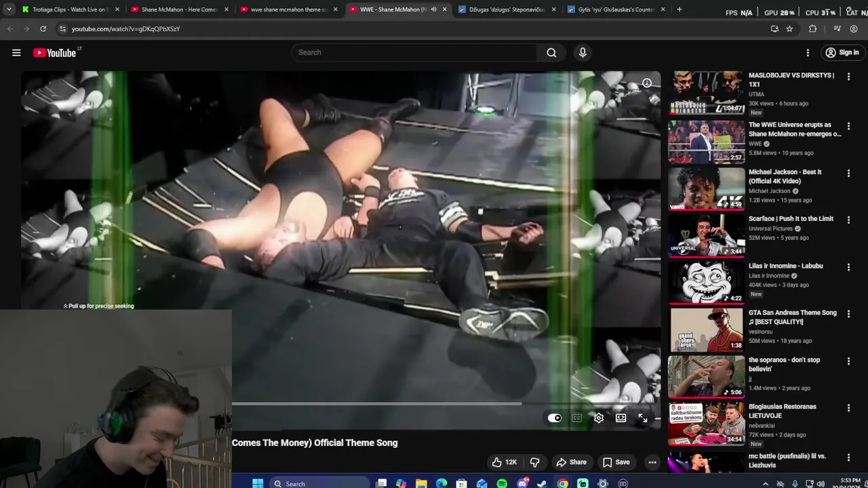Save video to playlist
Image resolution: width=868 pixels, height=488 pixels.
coord(616,462)
